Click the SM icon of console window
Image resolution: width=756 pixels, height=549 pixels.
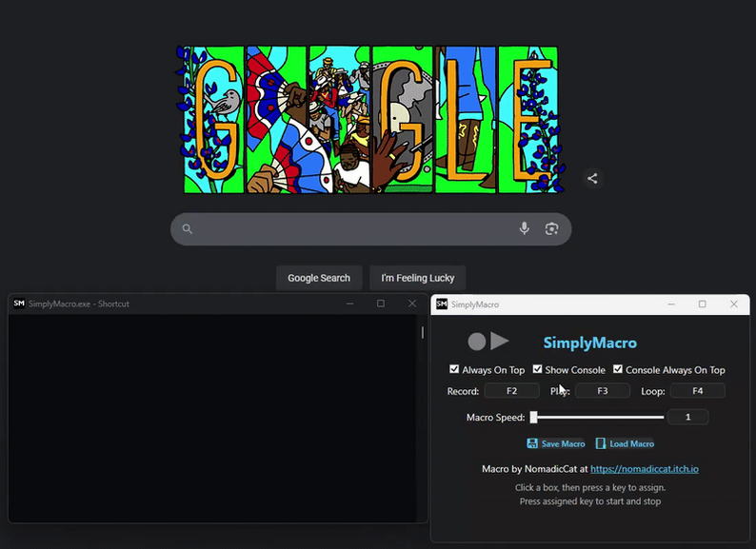pyautogui.click(x=19, y=304)
